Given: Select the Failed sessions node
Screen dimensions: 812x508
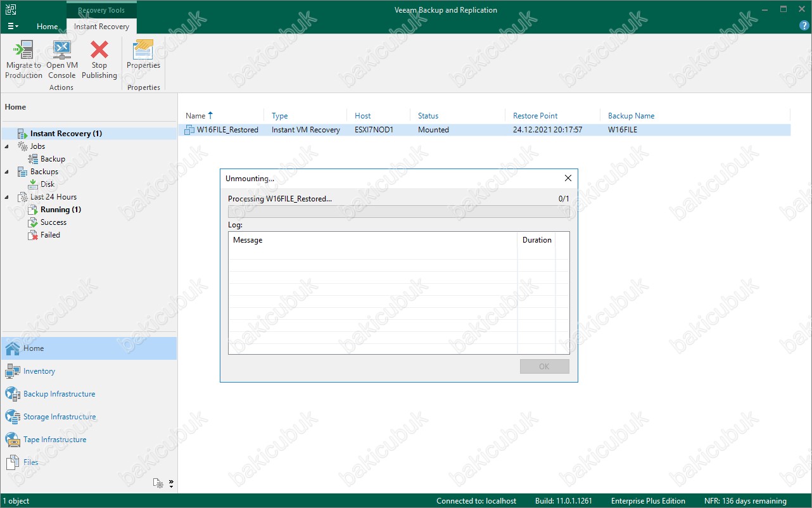Looking at the screenshot, I should [x=50, y=235].
